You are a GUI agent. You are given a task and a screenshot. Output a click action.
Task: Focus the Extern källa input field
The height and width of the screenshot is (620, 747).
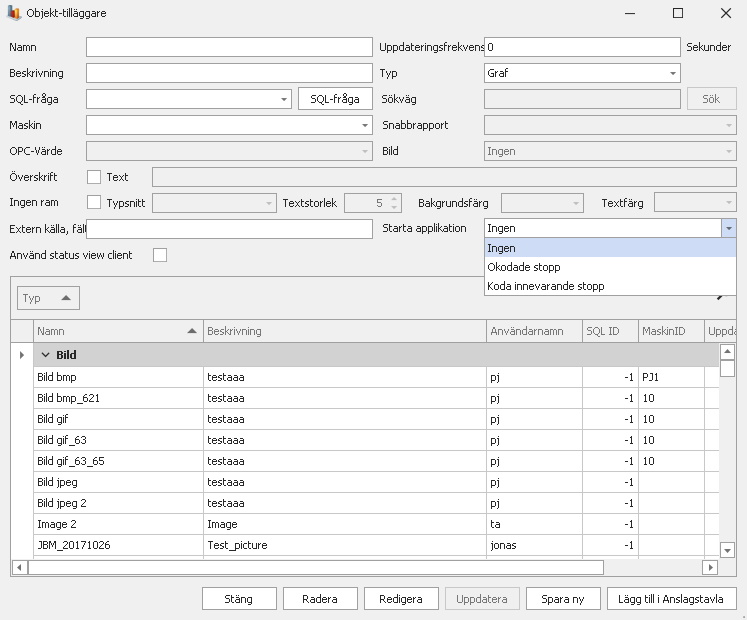229,229
